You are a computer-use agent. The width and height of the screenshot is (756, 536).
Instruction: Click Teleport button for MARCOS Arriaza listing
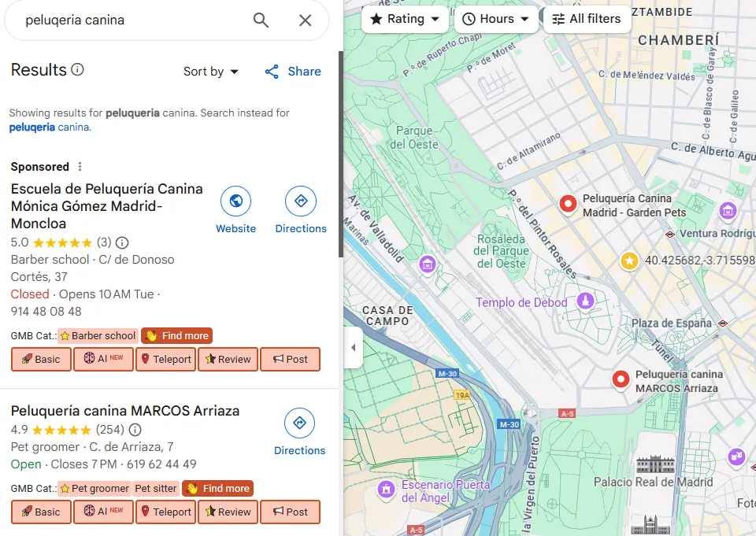click(166, 512)
